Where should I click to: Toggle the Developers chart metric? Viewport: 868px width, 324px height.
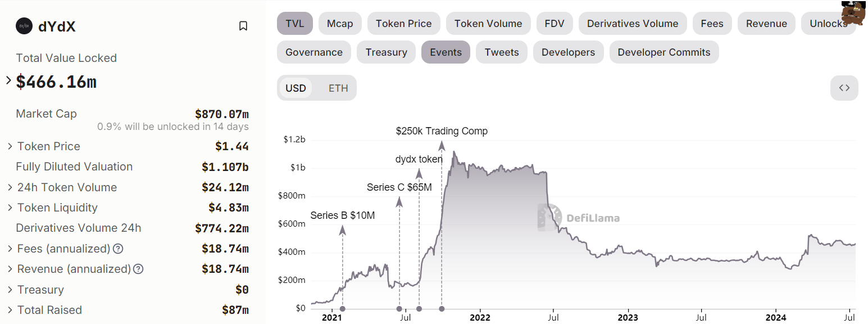(568, 52)
